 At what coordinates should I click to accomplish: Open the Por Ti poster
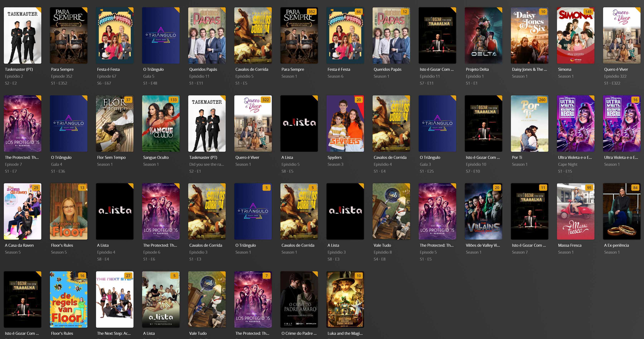coord(530,123)
